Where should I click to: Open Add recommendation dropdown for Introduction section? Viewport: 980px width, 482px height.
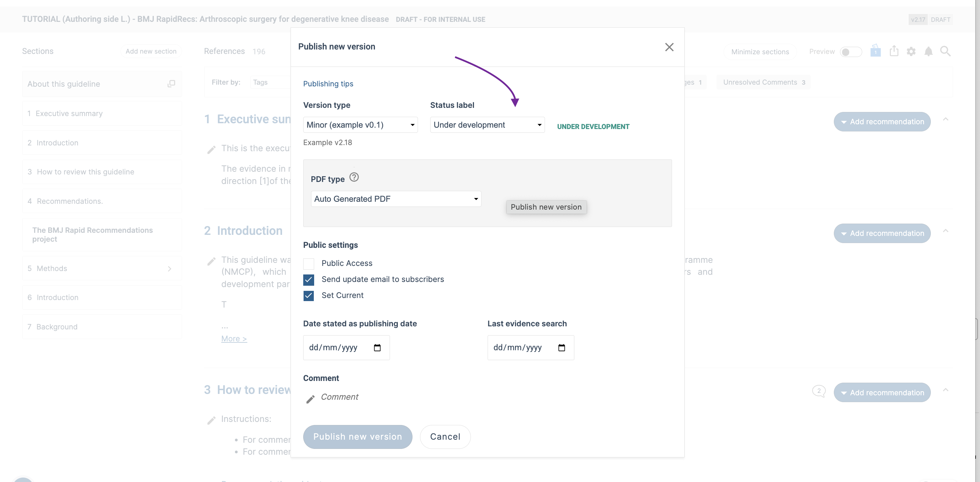[882, 233]
